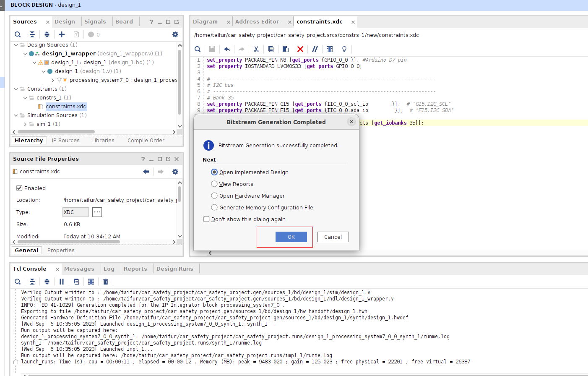Image resolution: width=588 pixels, height=376 pixels.
Task: Click the Type field showing XDC
Action: tap(75, 212)
